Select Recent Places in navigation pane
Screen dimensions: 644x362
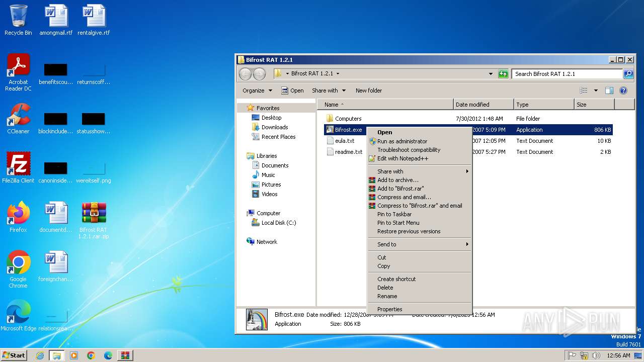click(x=278, y=137)
